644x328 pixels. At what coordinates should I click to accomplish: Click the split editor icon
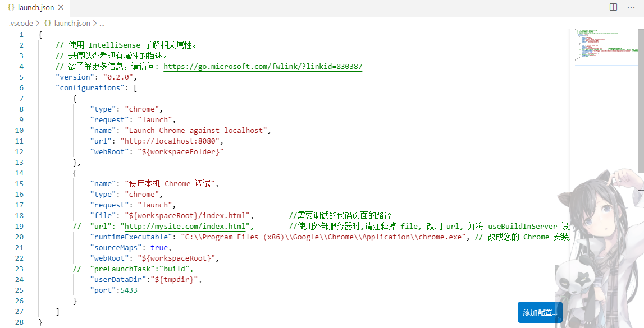(613, 7)
